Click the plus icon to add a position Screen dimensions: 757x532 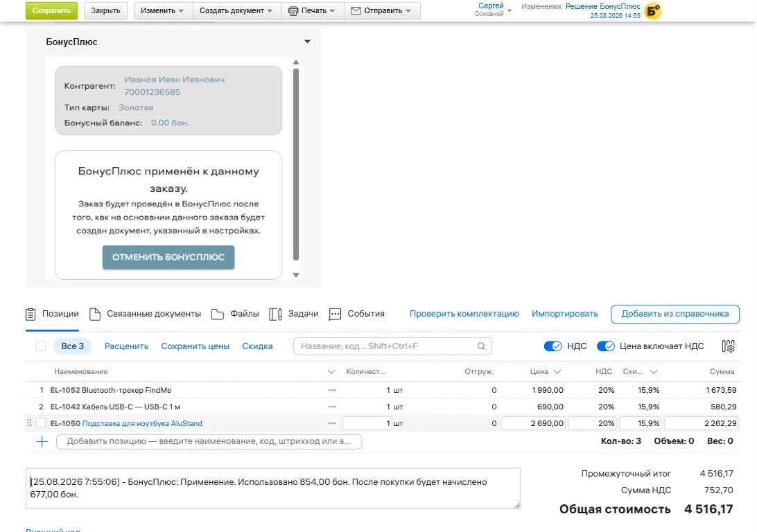[42, 441]
